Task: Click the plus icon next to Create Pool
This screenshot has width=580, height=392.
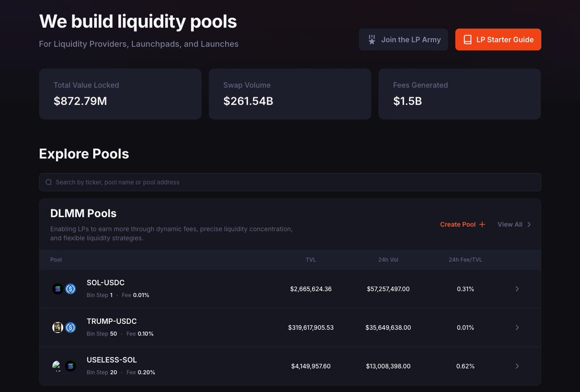Action: point(482,224)
